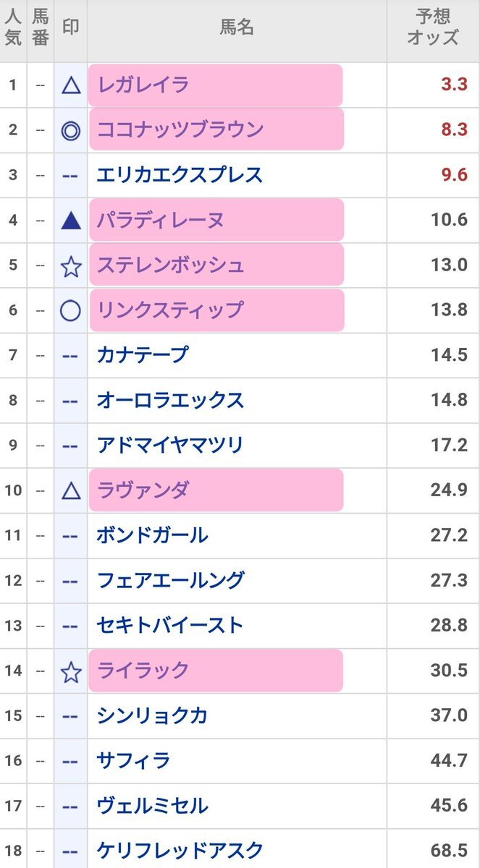Click the 印 column header

coord(70,27)
